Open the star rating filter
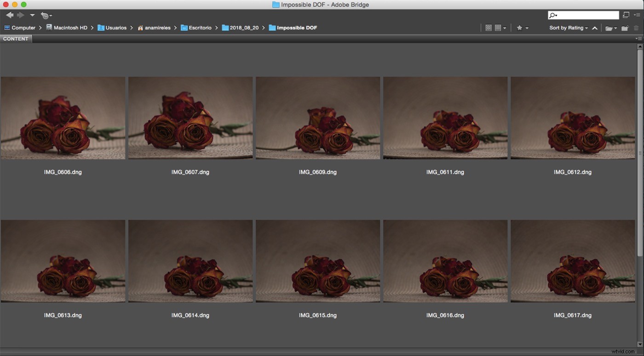The height and width of the screenshot is (356, 644). pyautogui.click(x=520, y=28)
